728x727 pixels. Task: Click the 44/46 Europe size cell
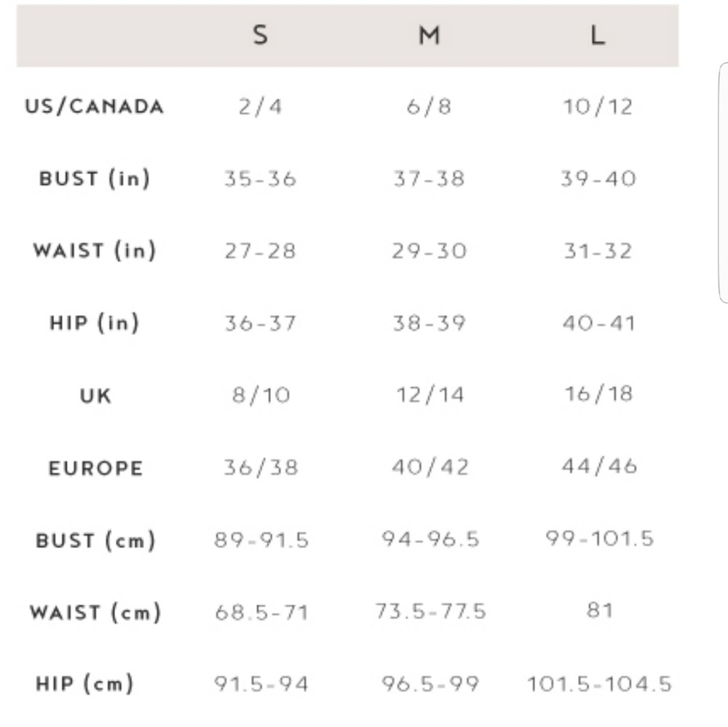pos(599,467)
